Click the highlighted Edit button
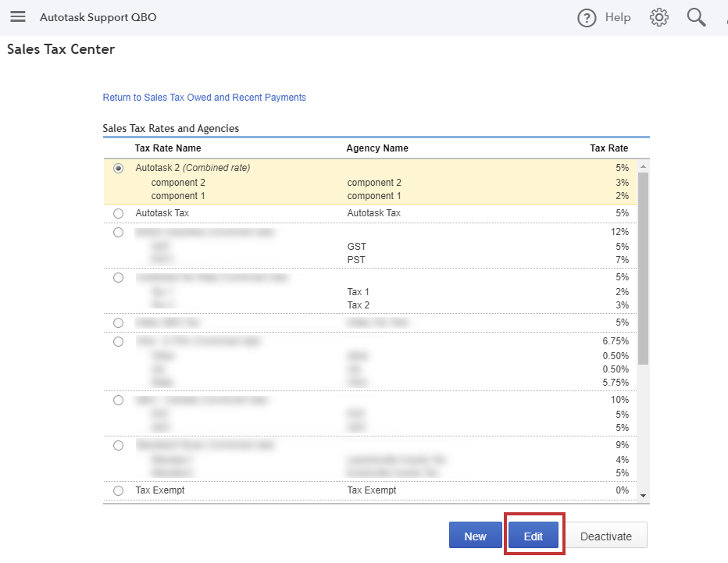This screenshot has height=563, width=728. 534,536
